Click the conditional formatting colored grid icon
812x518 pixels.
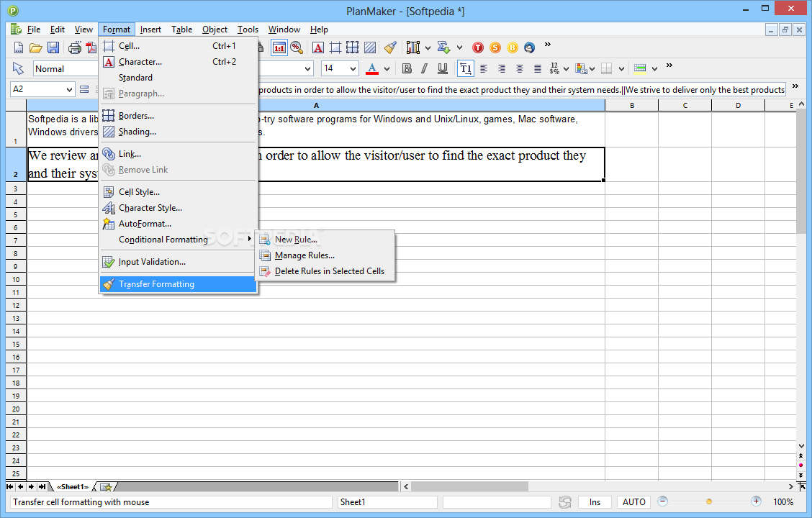(581, 68)
